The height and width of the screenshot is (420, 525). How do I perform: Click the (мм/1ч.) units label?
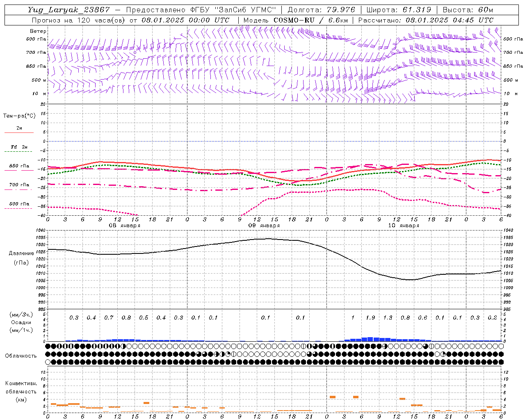point(21,330)
